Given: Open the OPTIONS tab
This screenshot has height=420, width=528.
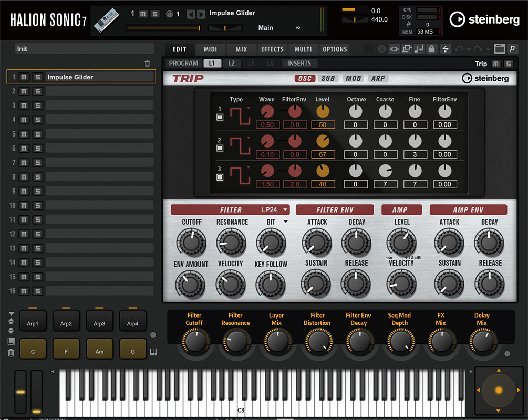Looking at the screenshot, I should 335,49.
